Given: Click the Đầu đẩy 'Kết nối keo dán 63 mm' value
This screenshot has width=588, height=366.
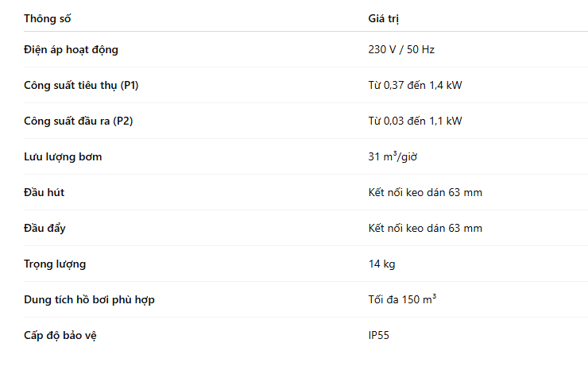Looking at the screenshot, I should [425, 228].
